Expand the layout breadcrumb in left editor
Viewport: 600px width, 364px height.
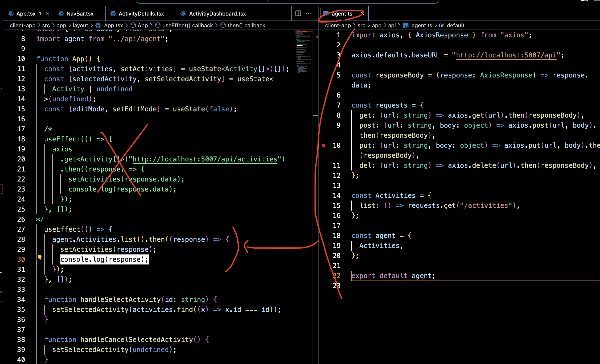[80, 25]
